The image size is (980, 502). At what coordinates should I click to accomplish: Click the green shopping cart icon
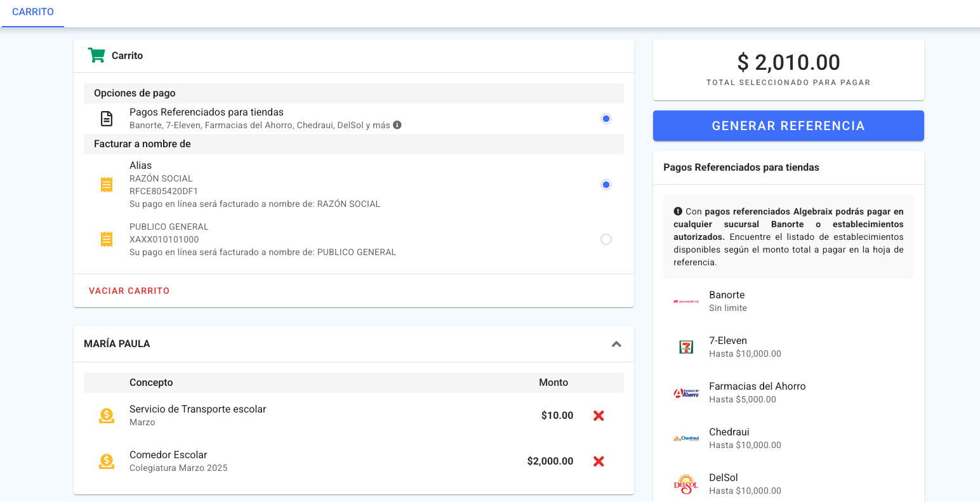coord(96,55)
